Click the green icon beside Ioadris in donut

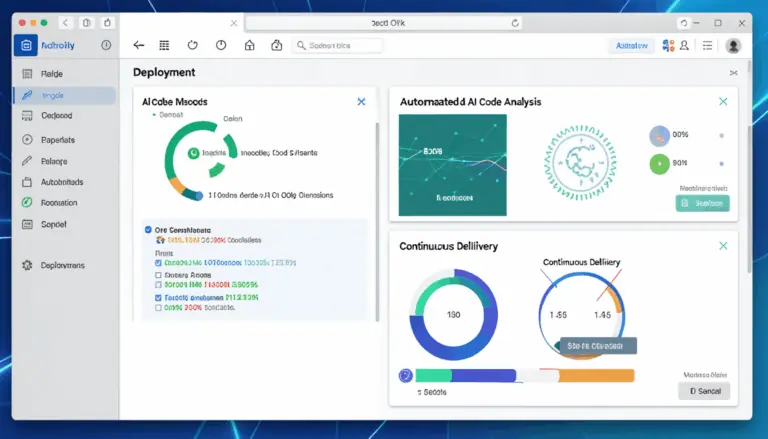coord(193,153)
